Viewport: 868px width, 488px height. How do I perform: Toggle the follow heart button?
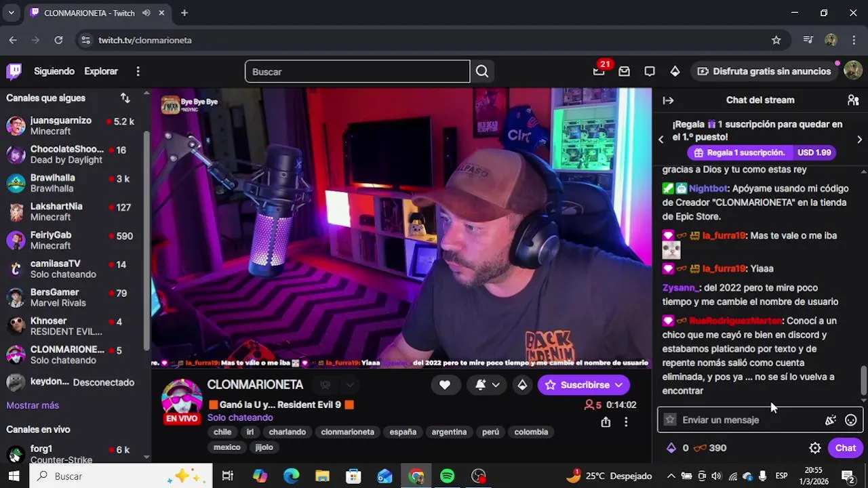pos(444,385)
